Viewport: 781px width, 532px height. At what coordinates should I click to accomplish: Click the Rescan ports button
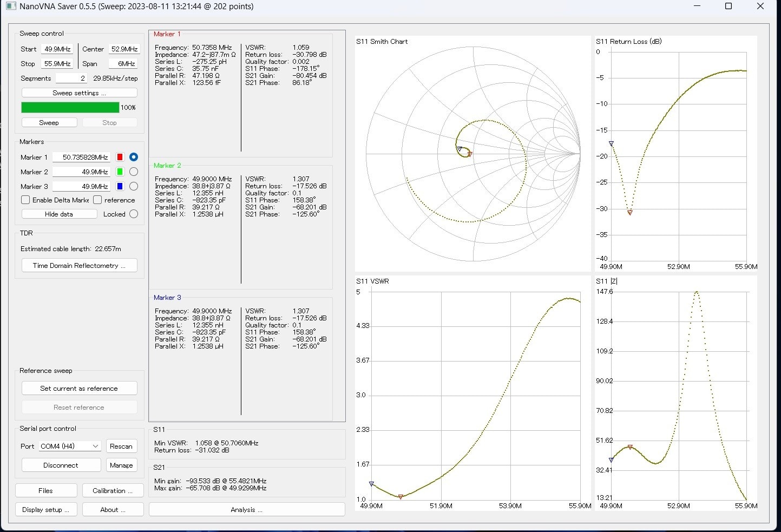click(x=121, y=446)
